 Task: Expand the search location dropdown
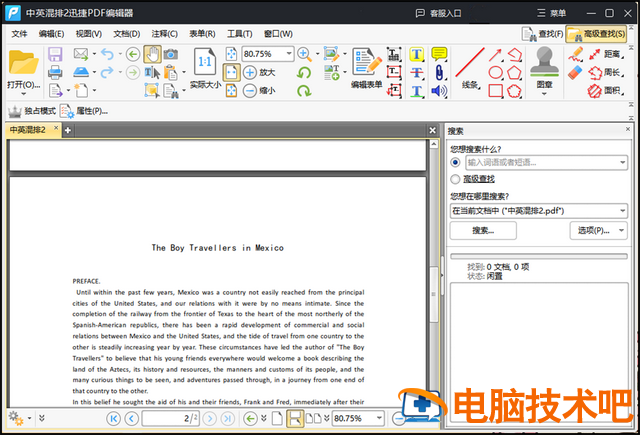pyautogui.click(x=622, y=211)
